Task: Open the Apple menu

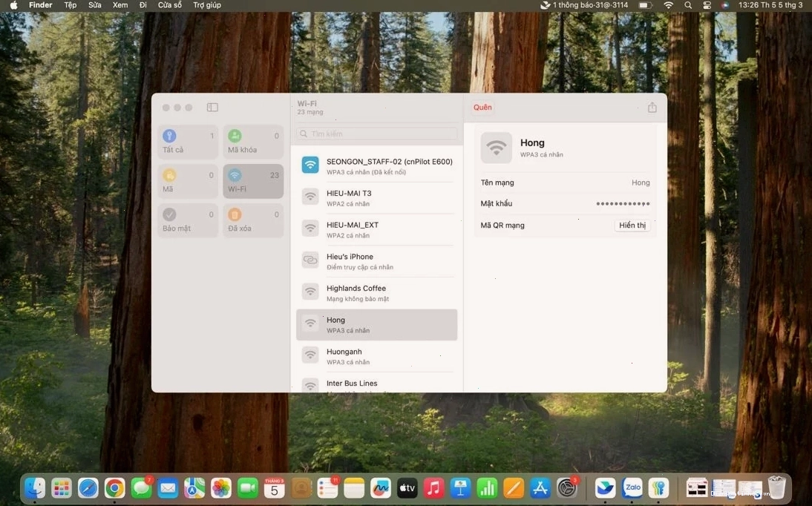Action: click(x=14, y=5)
